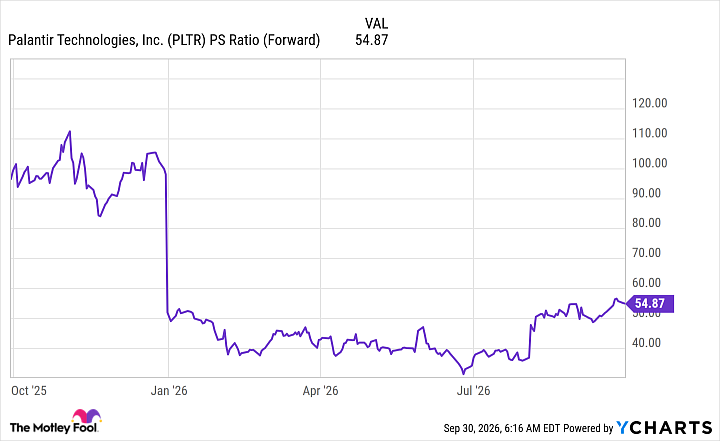
Task: Click the 54.87 value under VAL
Action: (x=371, y=40)
